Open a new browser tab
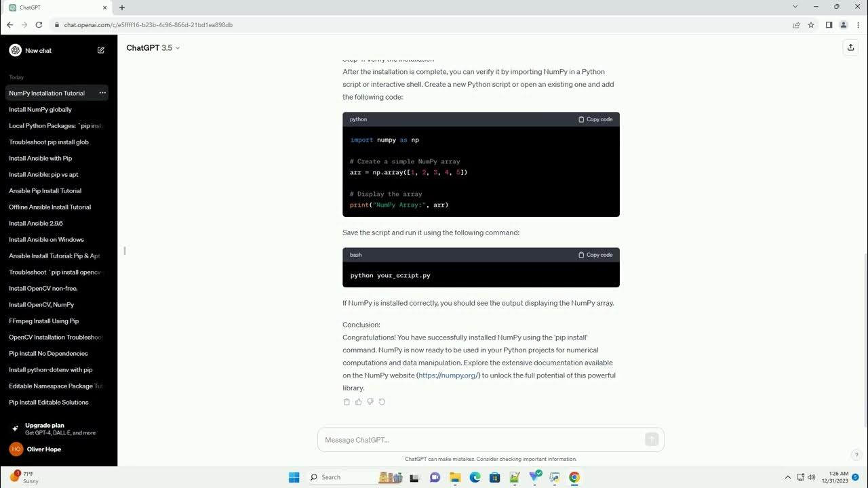The height and width of the screenshot is (488, 868). click(x=122, y=7)
